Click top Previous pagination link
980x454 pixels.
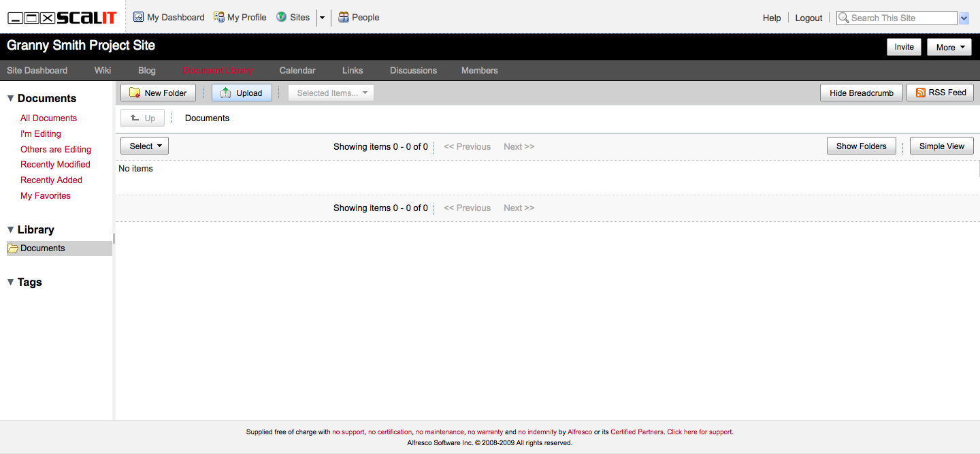[467, 146]
